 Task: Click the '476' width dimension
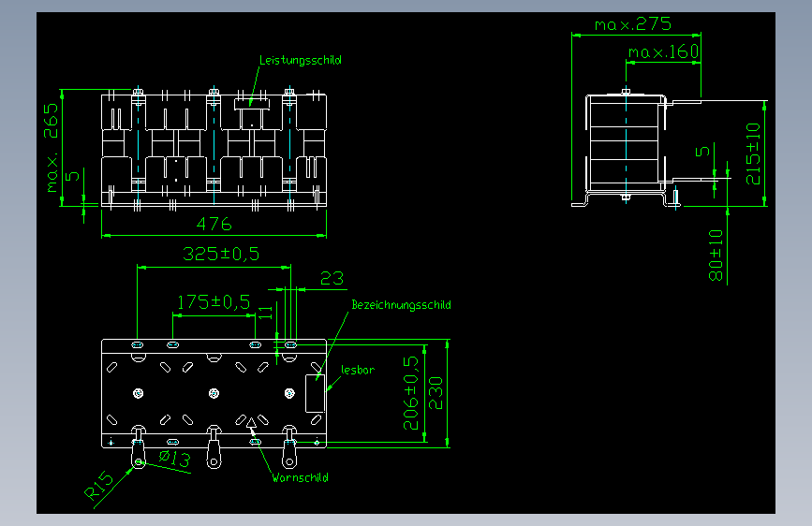pyautogui.click(x=214, y=225)
